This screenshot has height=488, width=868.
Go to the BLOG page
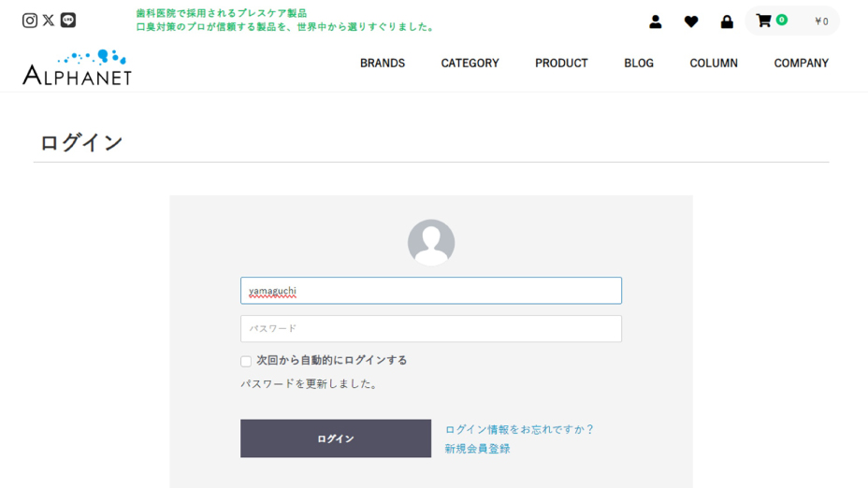tap(639, 64)
